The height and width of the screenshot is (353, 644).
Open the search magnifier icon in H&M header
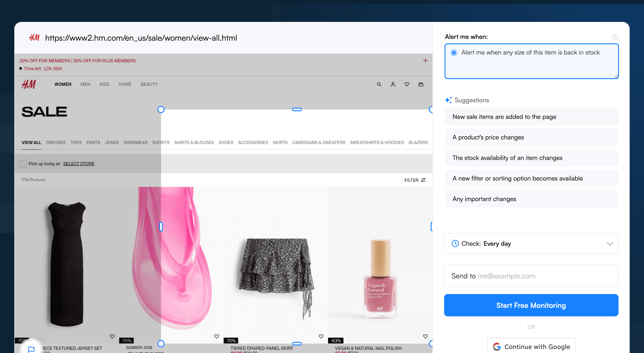[379, 84]
